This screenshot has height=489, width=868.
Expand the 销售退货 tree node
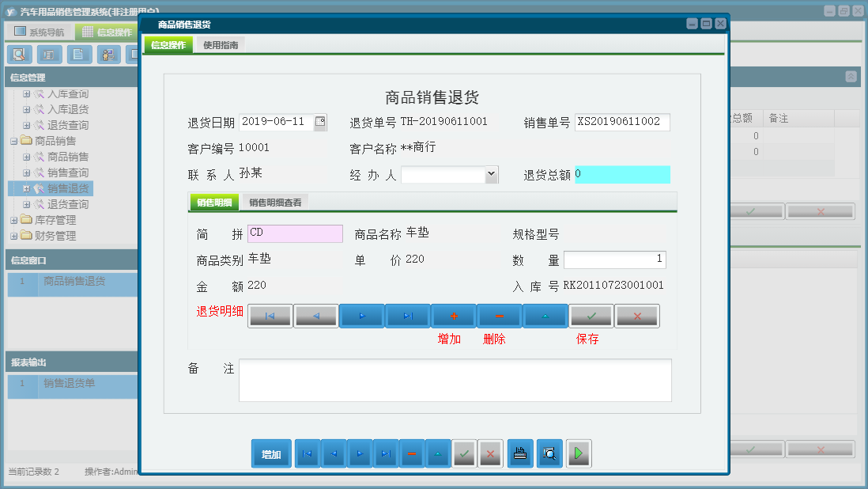click(27, 189)
